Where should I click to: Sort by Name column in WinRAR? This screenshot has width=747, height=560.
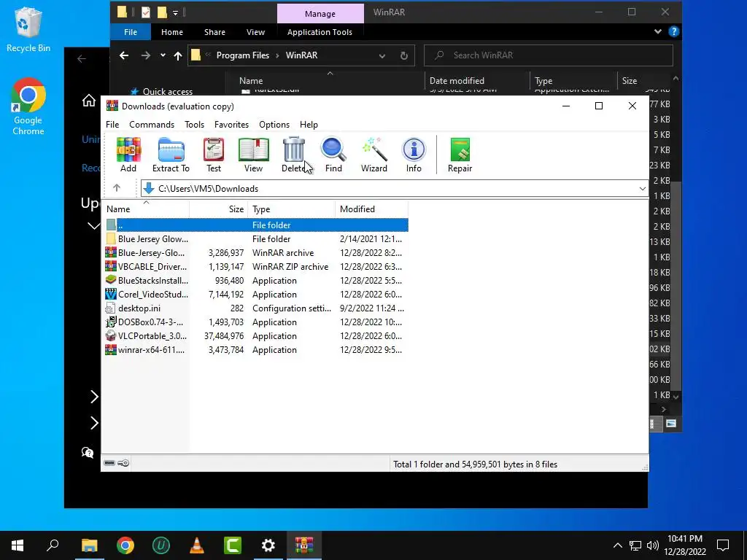coord(146,209)
